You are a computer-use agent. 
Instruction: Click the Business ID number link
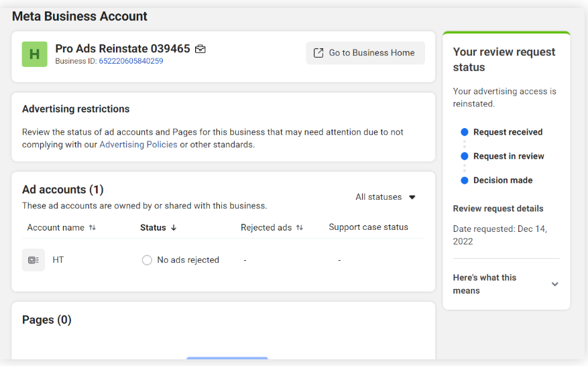[x=131, y=61]
